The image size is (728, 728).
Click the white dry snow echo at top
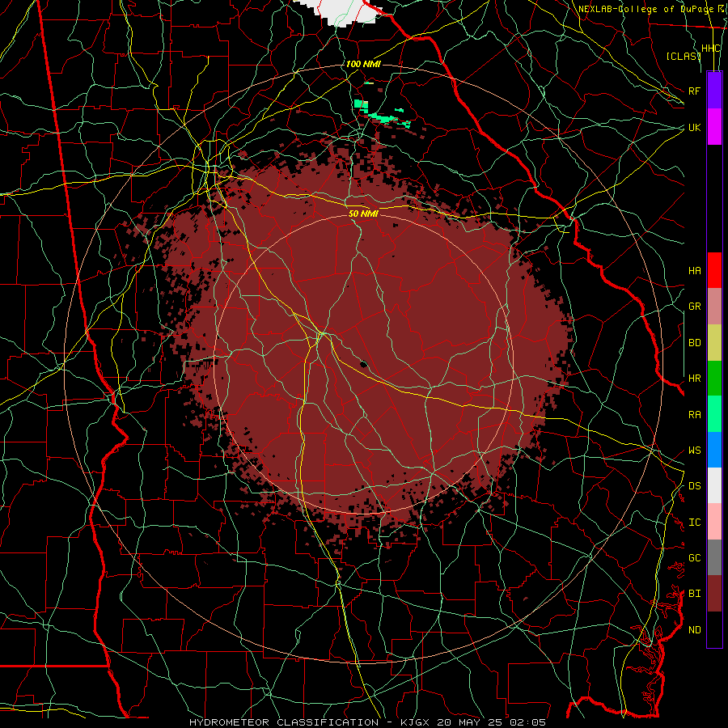344,11
